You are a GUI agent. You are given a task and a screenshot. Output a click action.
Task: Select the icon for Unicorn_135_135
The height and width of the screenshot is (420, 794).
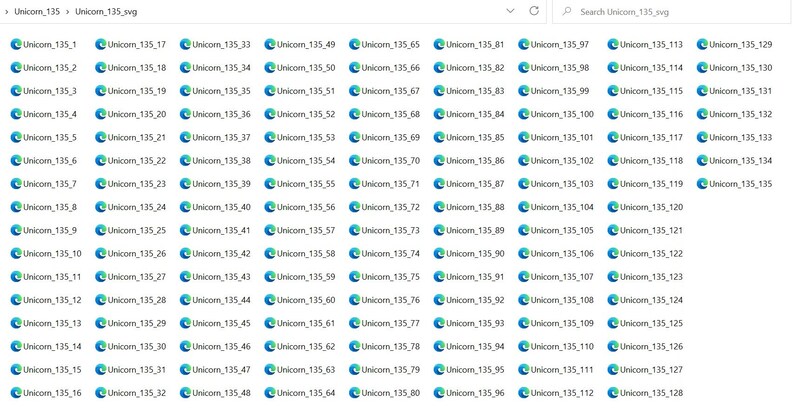point(702,184)
